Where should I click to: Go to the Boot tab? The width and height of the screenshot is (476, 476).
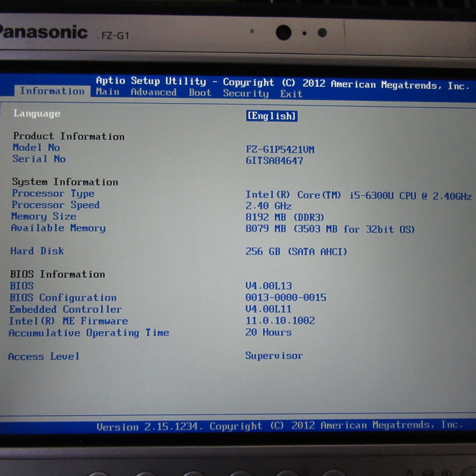pos(200,93)
